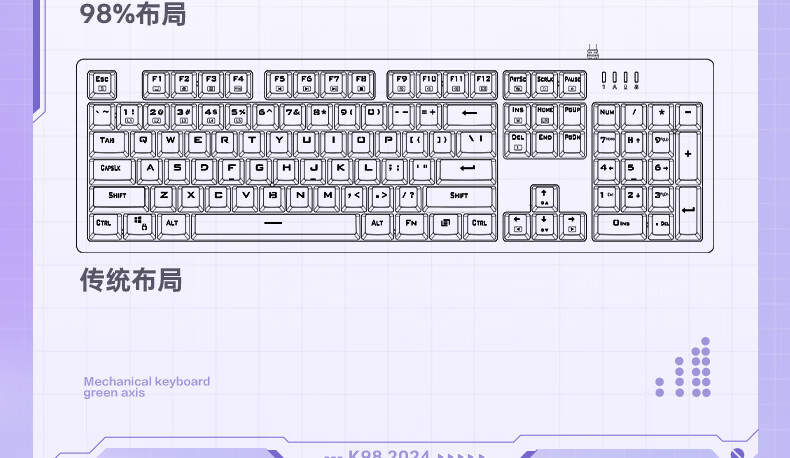
Task: Click the Backspace arrow key
Action: (469, 114)
